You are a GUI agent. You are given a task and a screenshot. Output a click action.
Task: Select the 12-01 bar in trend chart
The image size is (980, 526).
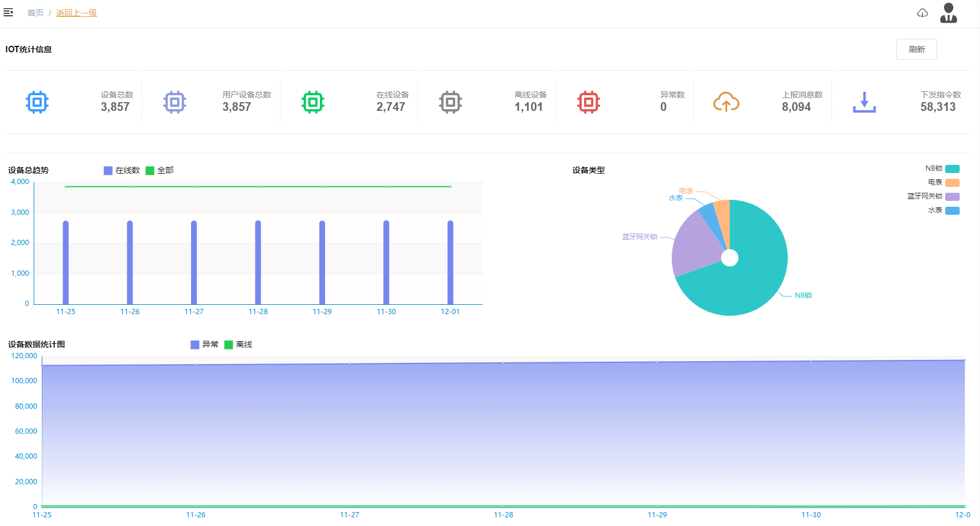point(450,262)
